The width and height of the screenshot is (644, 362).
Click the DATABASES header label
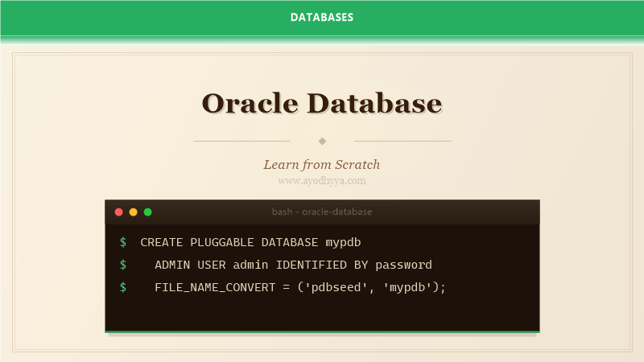click(322, 17)
